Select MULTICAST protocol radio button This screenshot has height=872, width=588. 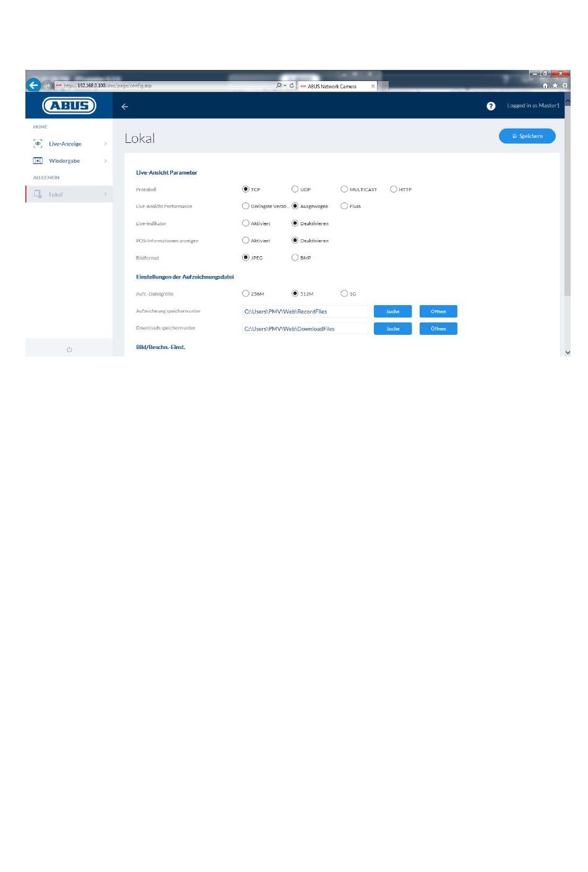pos(344,189)
